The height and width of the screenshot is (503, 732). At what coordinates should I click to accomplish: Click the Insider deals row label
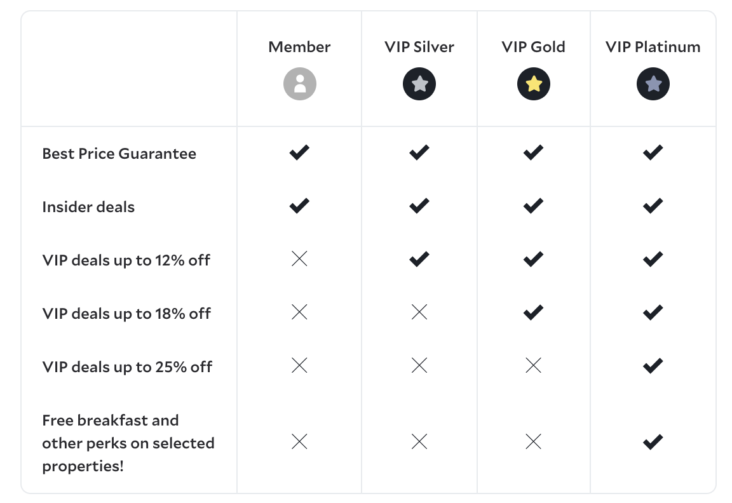88,207
